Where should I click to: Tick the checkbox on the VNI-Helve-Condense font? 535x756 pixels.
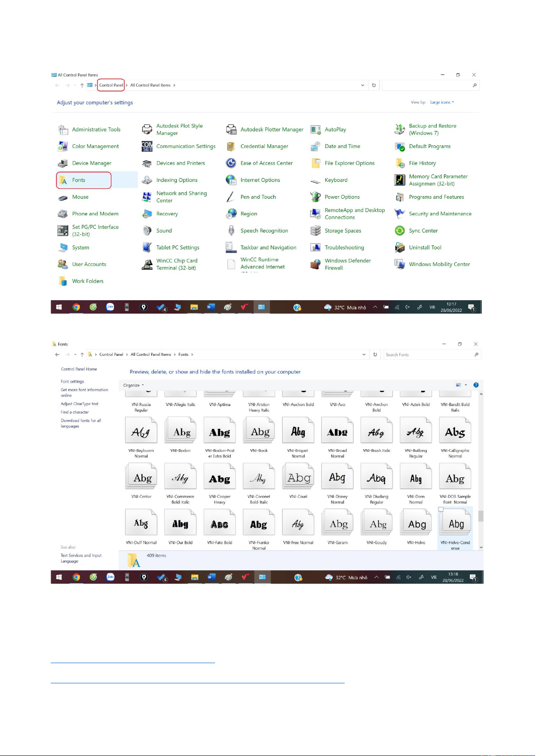pos(441,509)
